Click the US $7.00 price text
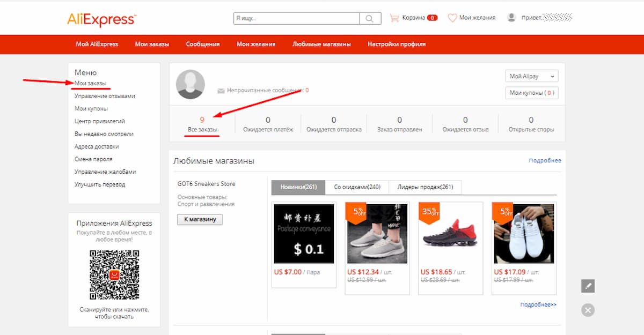Image resolution: width=644 pixels, height=335 pixels. pyautogui.click(x=288, y=272)
